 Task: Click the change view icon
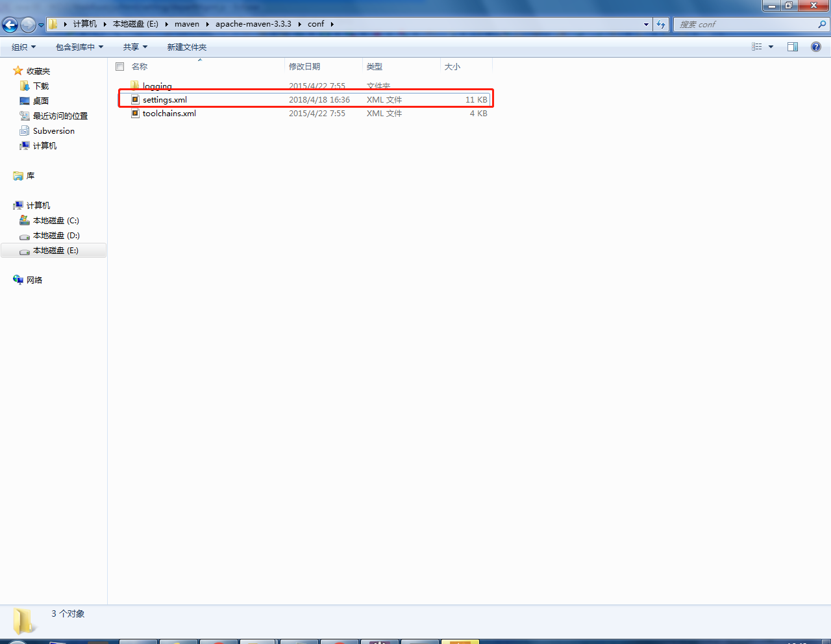[756, 47]
